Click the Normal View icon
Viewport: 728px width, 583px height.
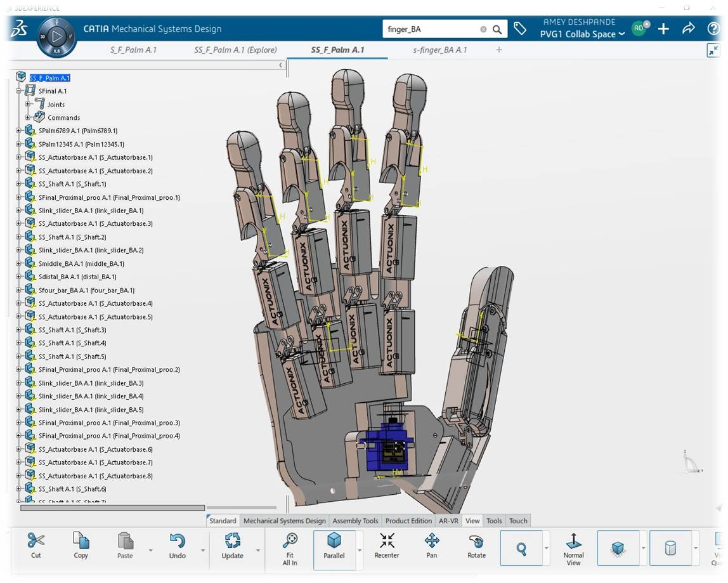[x=573, y=540]
